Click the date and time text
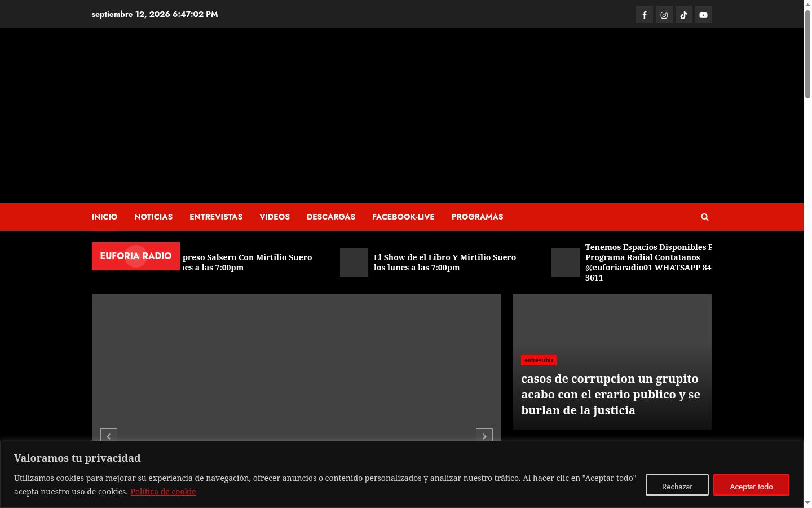Image resolution: width=812 pixels, height=508 pixels. tap(155, 14)
